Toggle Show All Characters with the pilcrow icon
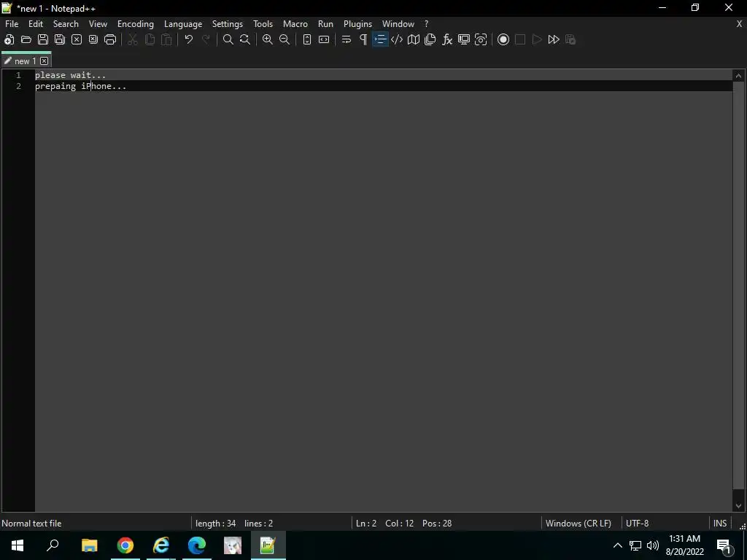The image size is (747, 560). pos(363,39)
